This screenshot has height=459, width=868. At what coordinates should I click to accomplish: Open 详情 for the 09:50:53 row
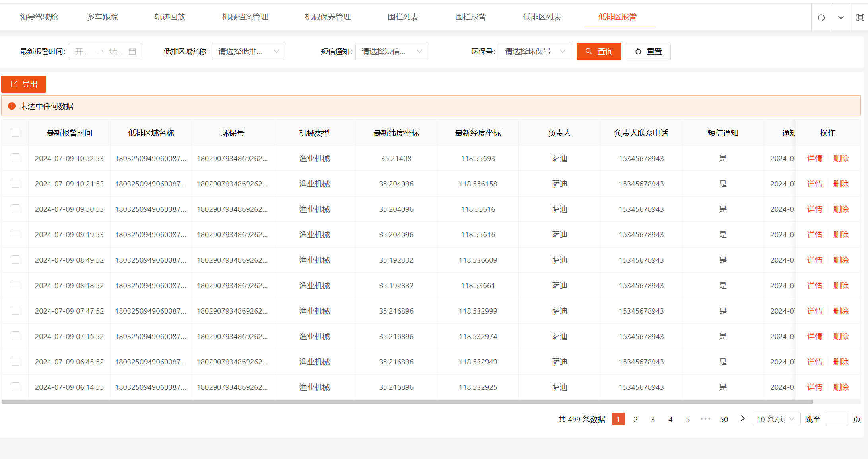click(814, 209)
